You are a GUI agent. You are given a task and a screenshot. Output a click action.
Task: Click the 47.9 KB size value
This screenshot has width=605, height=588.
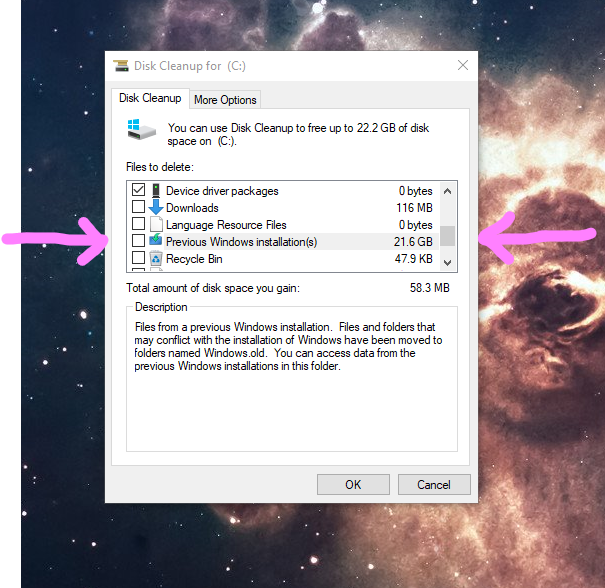(414, 259)
